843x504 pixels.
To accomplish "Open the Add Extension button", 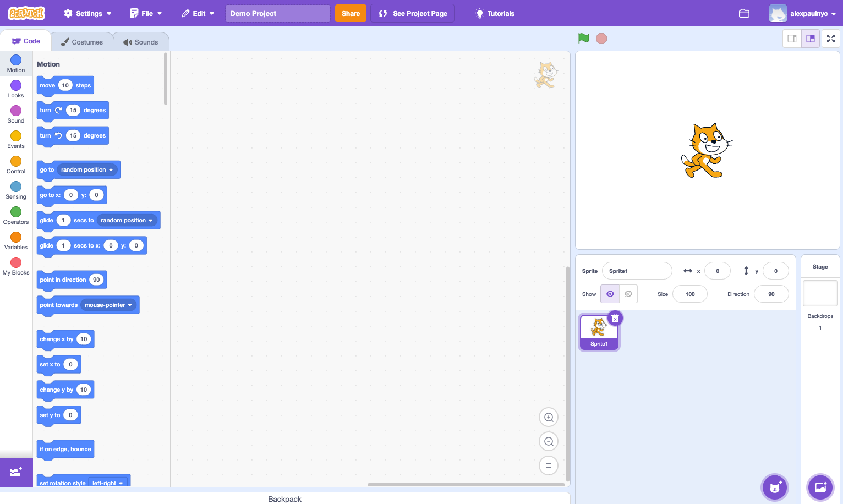I will tap(16, 472).
